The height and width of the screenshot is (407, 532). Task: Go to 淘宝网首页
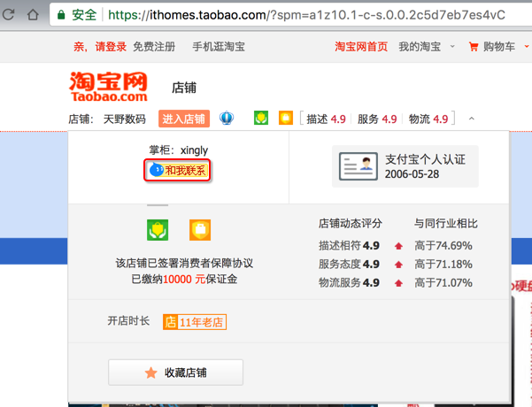click(361, 47)
